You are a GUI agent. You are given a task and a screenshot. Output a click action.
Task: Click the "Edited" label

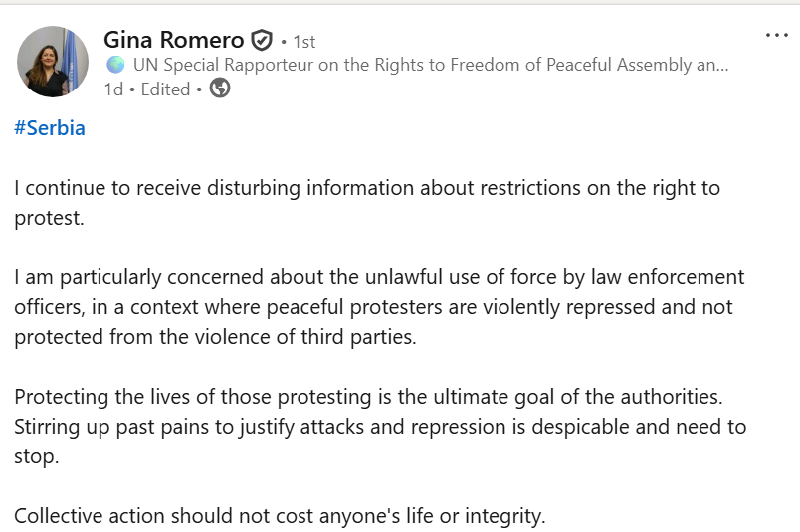(165, 89)
